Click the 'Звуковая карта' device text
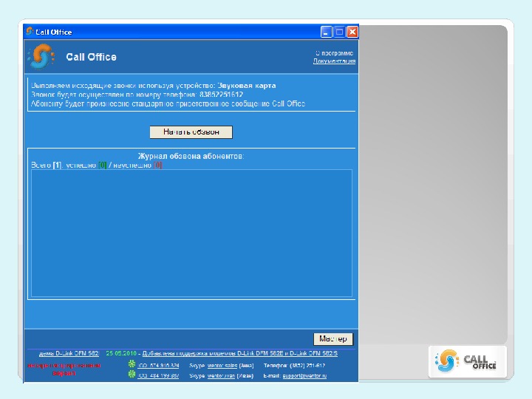This screenshot has height=399, width=532. pos(247,86)
